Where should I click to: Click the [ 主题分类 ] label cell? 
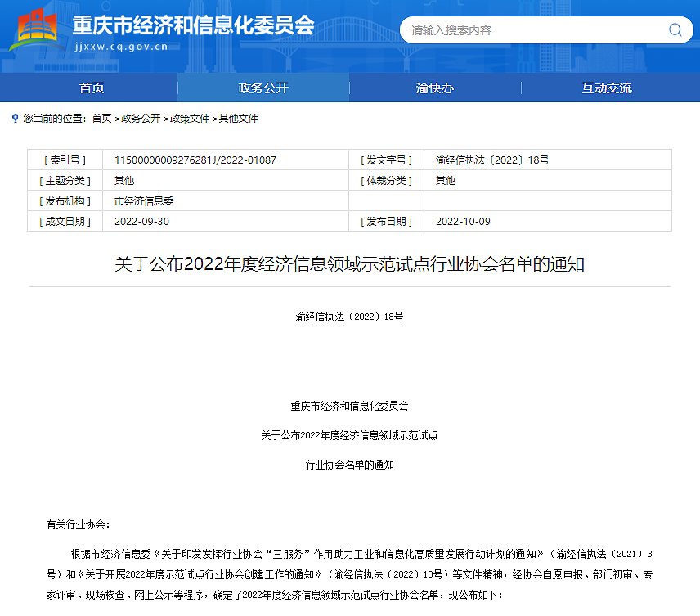[x=65, y=181]
